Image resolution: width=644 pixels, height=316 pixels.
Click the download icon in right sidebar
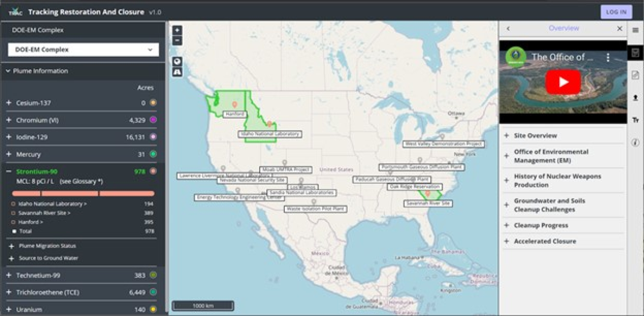point(635,98)
